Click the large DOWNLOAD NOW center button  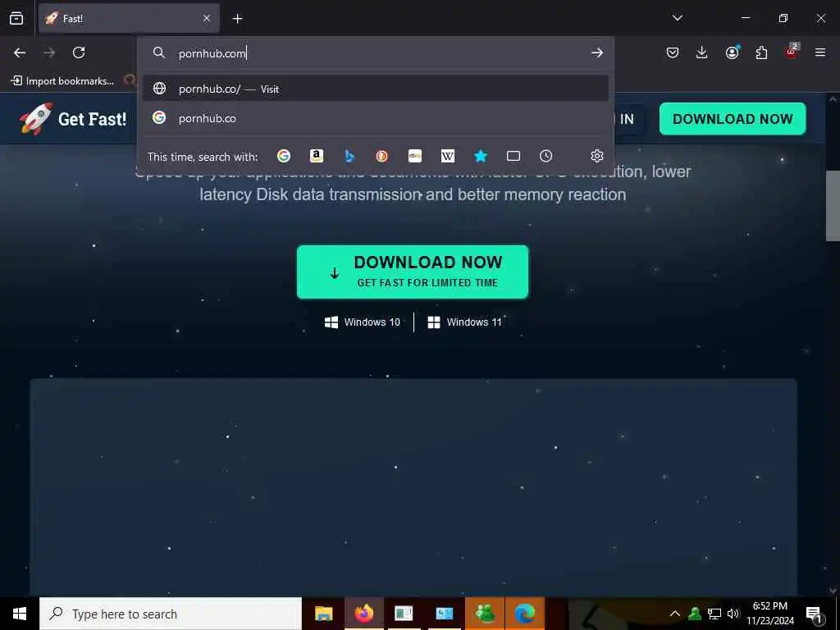(x=413, y=272)
